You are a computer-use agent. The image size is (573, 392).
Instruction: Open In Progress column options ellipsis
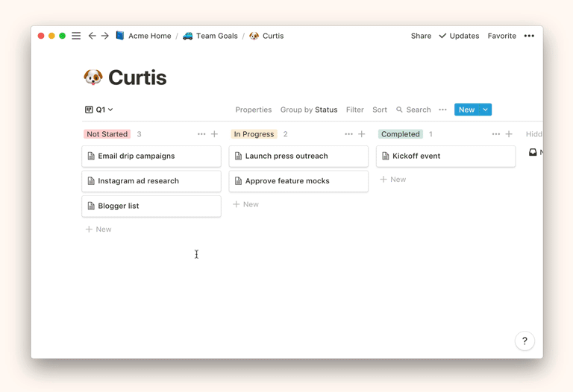(348, 134)
